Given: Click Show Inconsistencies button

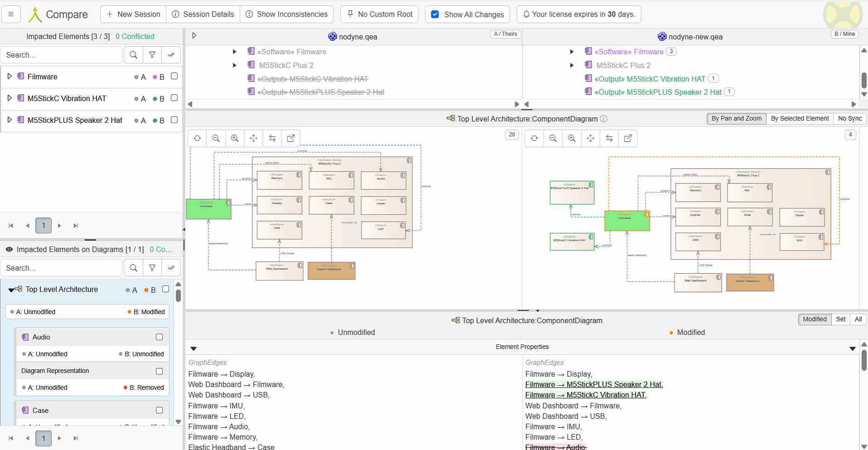Looking at the screenshot, I should tap(286, 14).
